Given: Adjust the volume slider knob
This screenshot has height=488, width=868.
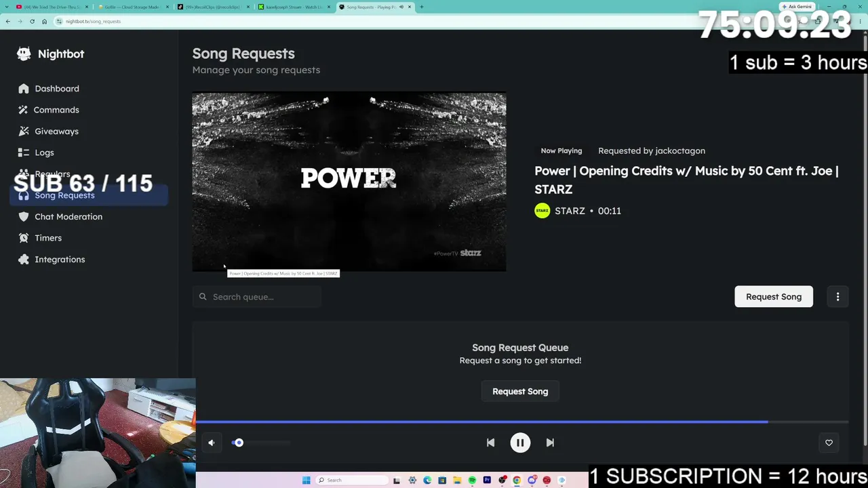Looking at the screenshot, I should tap(239, 443).
